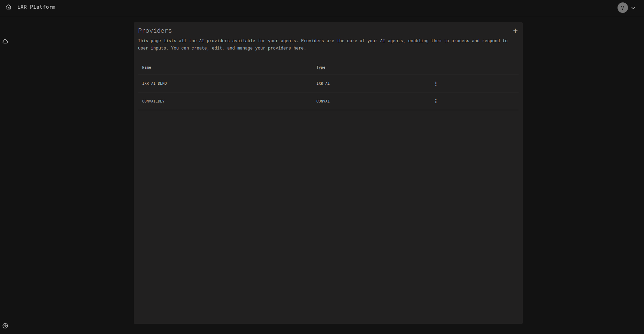Click the iXR Platform title

[36, 7]
